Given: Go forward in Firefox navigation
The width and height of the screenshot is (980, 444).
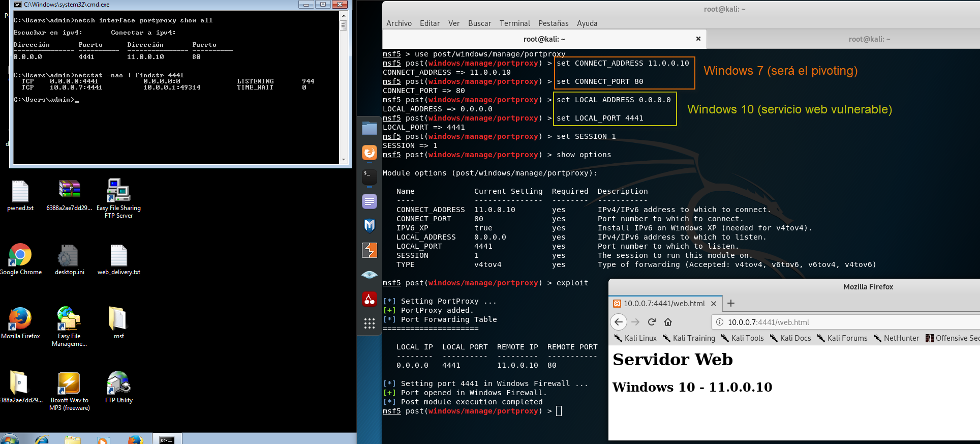Looking at the screenshot, I should (x=635, y=322).
